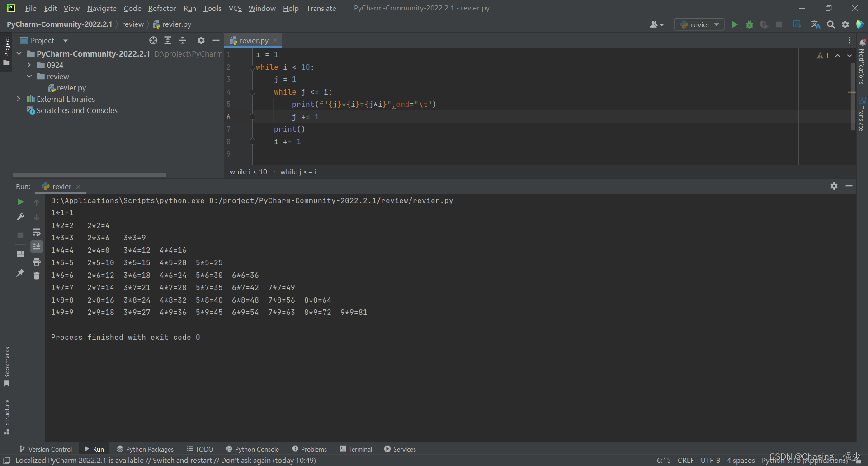Open the VCS menu
868x466 pixels.
[235, 8]
